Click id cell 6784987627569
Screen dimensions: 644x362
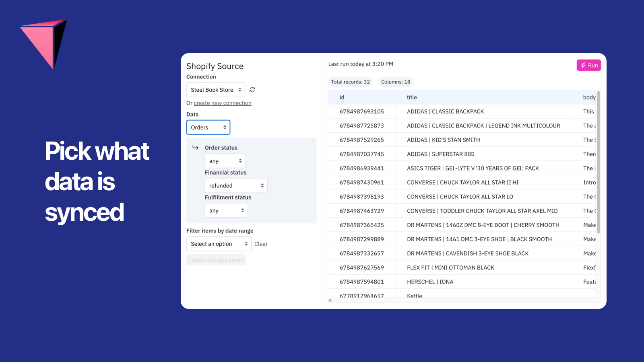click(x=362, y=267)
